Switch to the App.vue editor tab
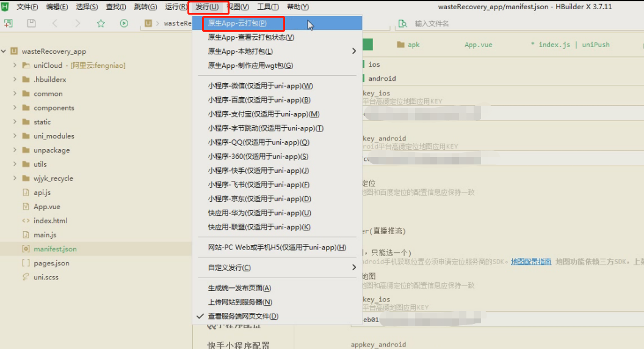This screenshot has width=644, height=349. 479,45
